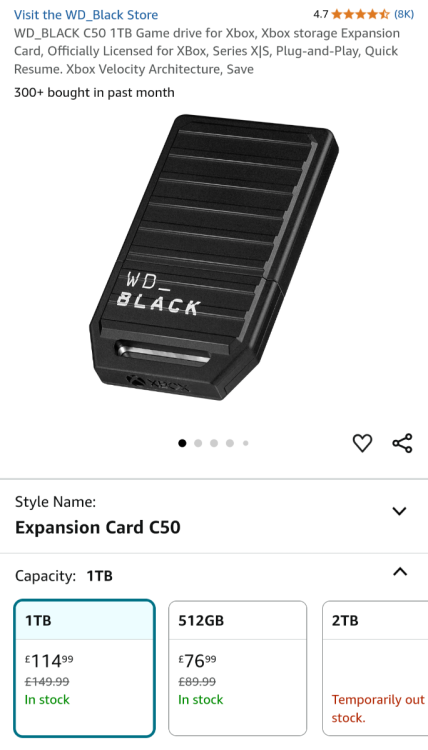The height and width of the screenshot is (750, 428).
Task: Tap the star rating icons
Action: pyautogui.click(x=360, y=14)
